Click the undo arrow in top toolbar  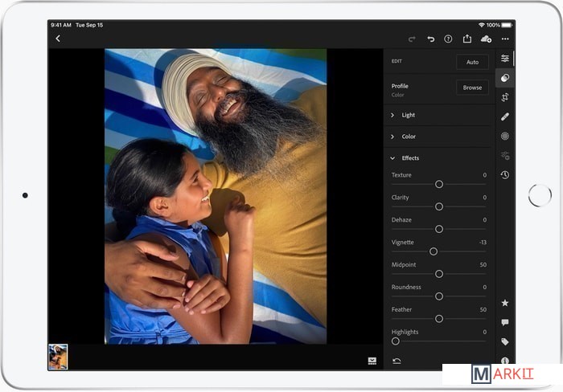[x=430, y=39]
